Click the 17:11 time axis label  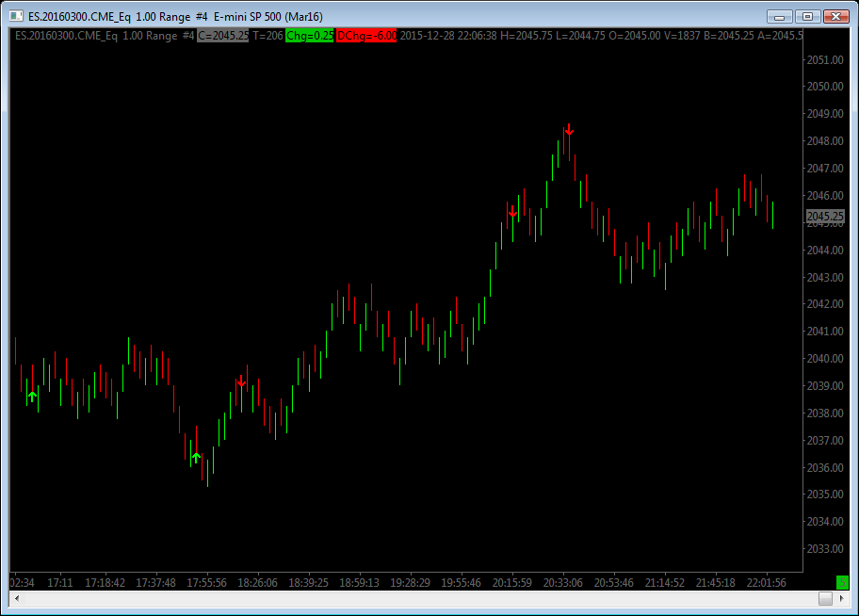tap(60, 583)
